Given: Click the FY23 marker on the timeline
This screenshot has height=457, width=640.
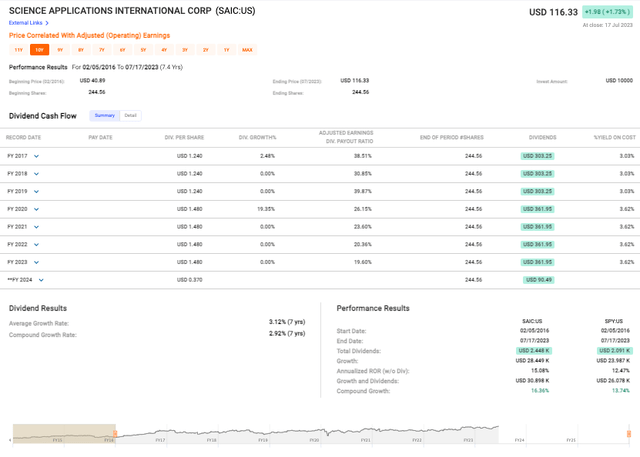Looking at the screenshot, I should (468, 440).
